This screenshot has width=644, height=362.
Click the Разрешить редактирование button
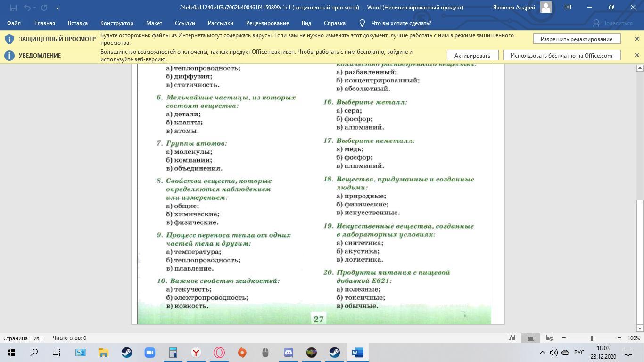click(577, 39)
